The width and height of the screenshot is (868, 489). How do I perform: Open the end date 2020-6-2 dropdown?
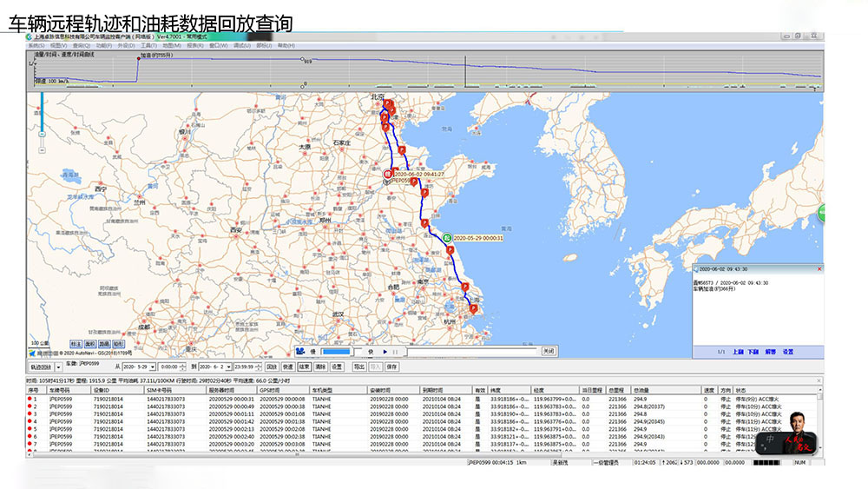point(228,367)
